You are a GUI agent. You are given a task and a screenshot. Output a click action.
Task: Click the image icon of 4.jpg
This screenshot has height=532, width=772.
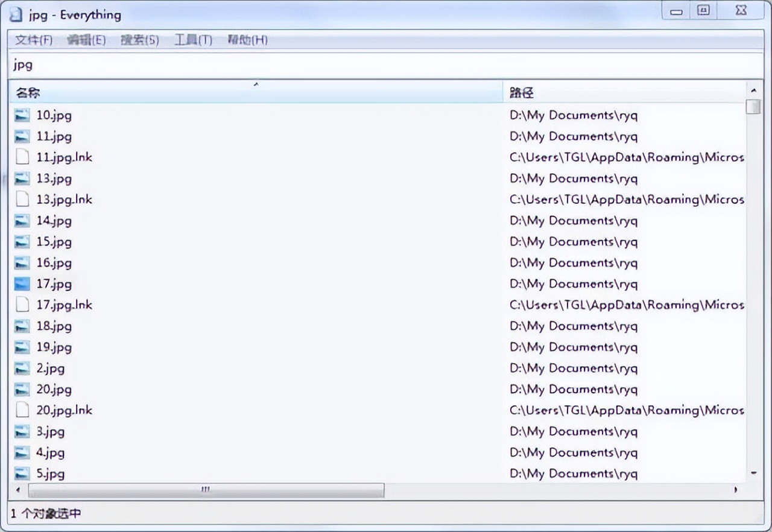[22, 453]
